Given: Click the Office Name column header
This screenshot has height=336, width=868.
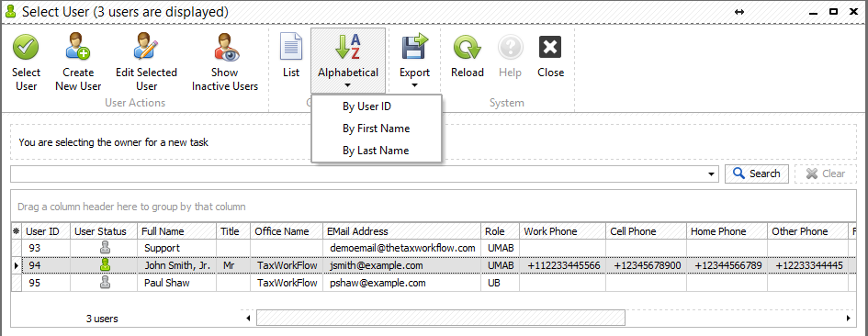Looking at the screenshot, I should (287, 231).
